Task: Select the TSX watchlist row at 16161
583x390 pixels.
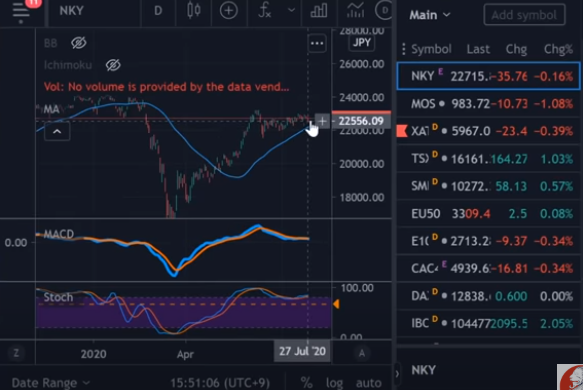Action: (x=488, y=159)
